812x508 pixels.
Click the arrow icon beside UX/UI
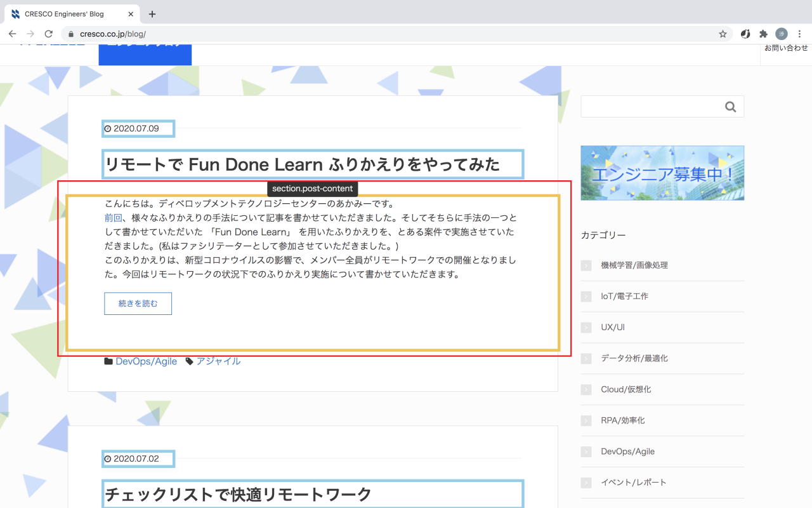coord(586,328)
